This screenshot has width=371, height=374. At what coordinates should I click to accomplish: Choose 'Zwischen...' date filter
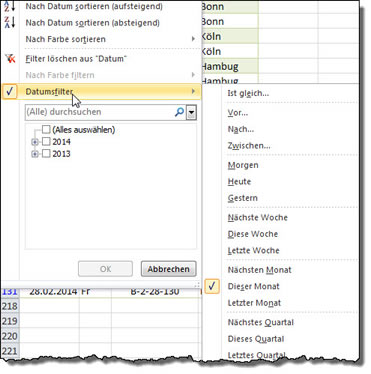[x=249, y=146]
